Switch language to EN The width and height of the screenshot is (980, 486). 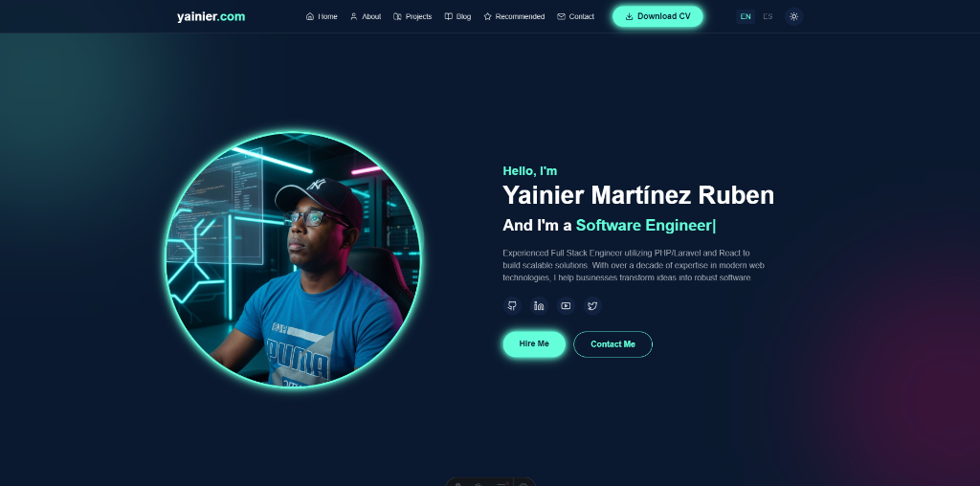pos(746,17)
